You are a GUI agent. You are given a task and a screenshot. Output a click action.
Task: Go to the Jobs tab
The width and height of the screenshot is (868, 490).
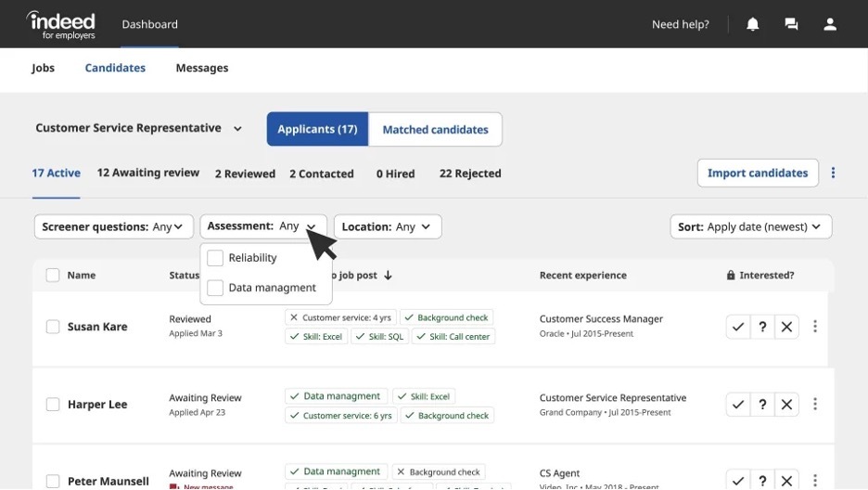coord(44,68)
